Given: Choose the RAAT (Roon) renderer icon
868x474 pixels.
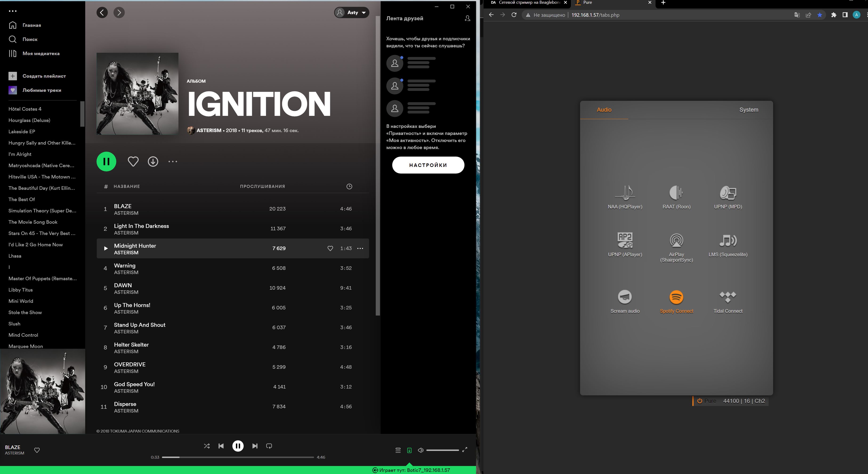Looking at the screenshot, I should click(676, 193).
